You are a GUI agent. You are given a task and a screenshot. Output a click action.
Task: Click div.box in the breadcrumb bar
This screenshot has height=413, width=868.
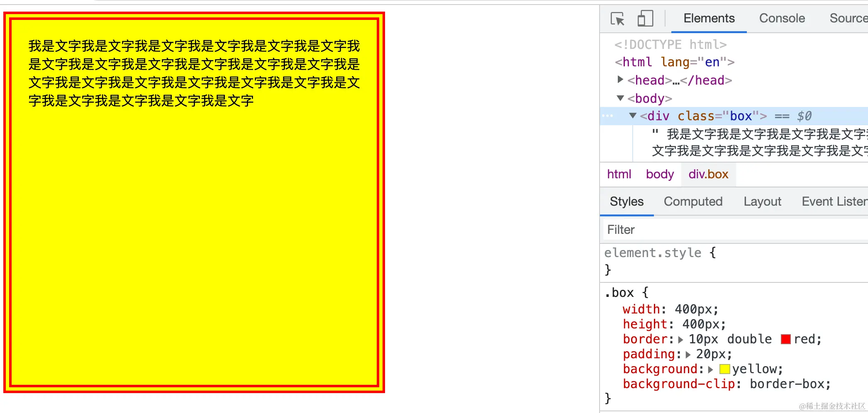708,174
